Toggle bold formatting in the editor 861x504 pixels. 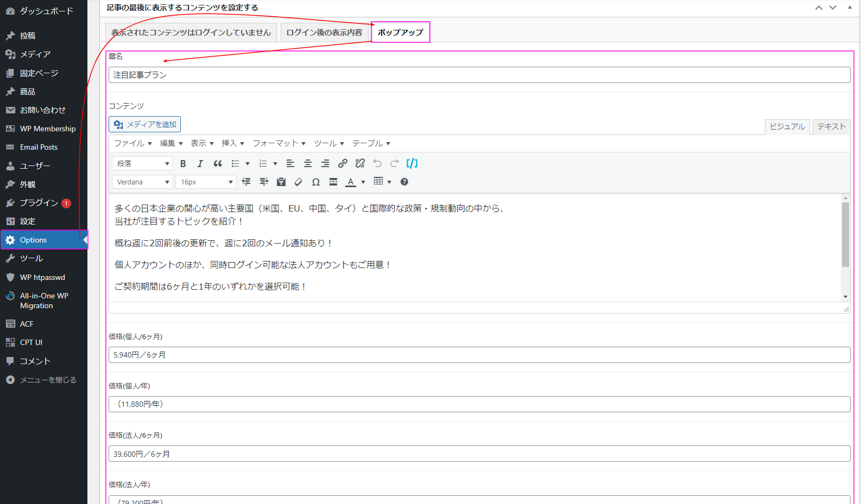pyautogui.click(x=183, y=163)
